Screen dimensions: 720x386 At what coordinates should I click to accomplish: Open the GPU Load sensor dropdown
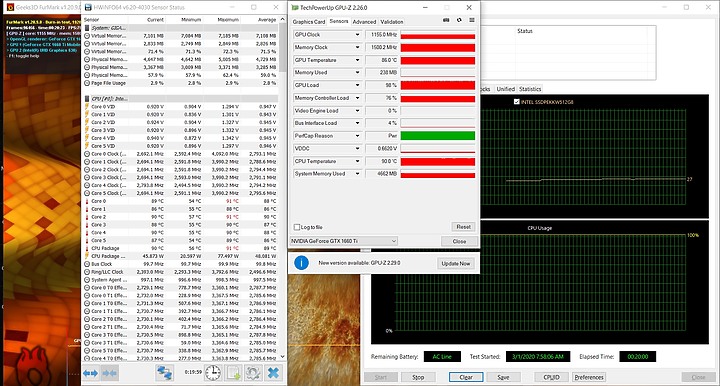(x=357, y=85)
